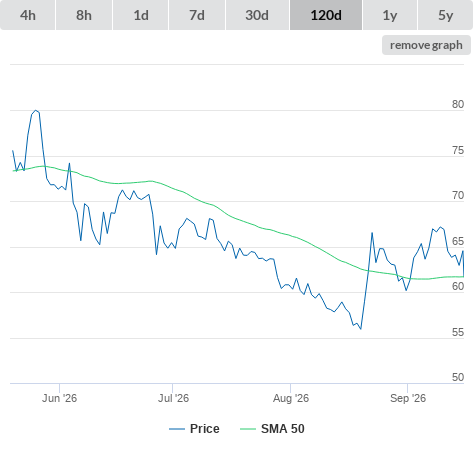Click the active 120d tab
Screen dimensions: 474x455
pyautogui.click(x=326, y=15)
